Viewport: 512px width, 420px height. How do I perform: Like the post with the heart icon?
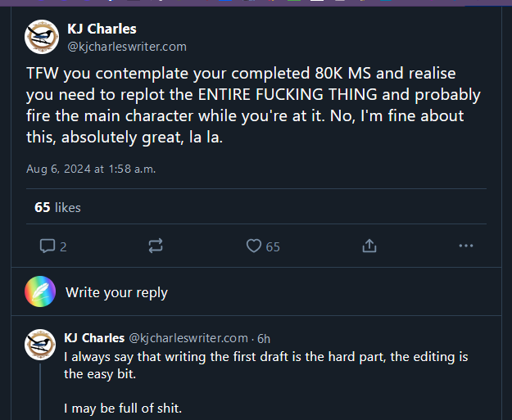pyautogui.click(x=254, y=246)
